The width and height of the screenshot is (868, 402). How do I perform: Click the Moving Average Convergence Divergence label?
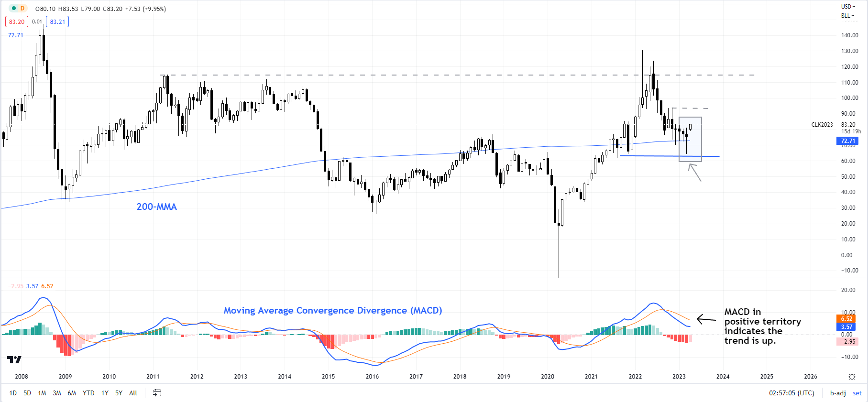coord(333,310)
